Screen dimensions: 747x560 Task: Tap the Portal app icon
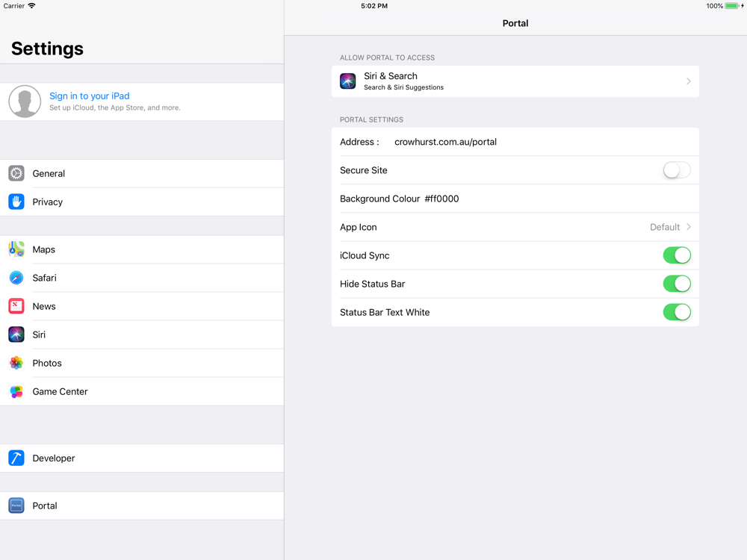coord(16,505)
